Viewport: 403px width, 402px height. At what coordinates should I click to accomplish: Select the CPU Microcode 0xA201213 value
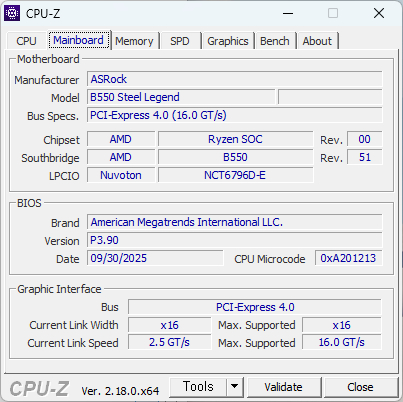pyautogui.click(x=348, y=258)
